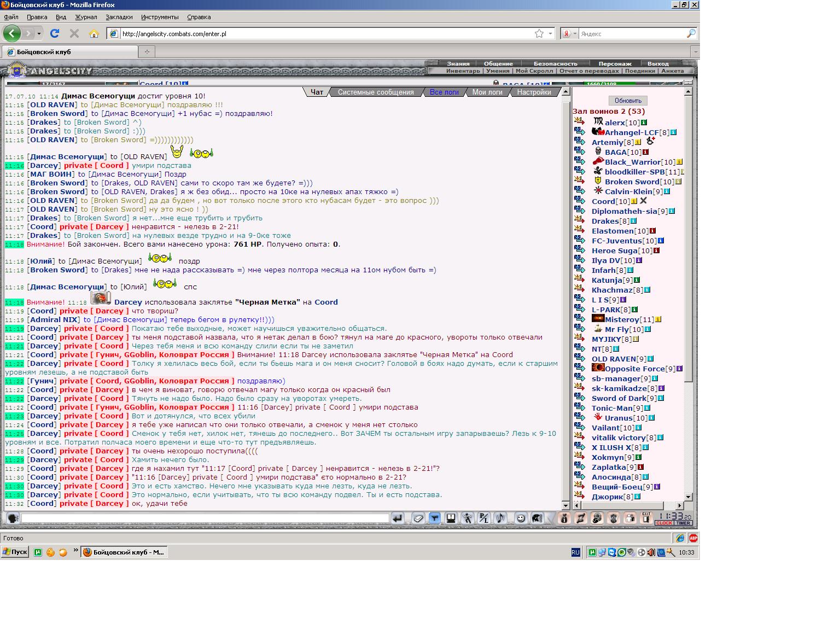Go to Firefox home page icon
The width and height of the screenshot is (840, 630).
pyautogui.click(x=94, y=33)
